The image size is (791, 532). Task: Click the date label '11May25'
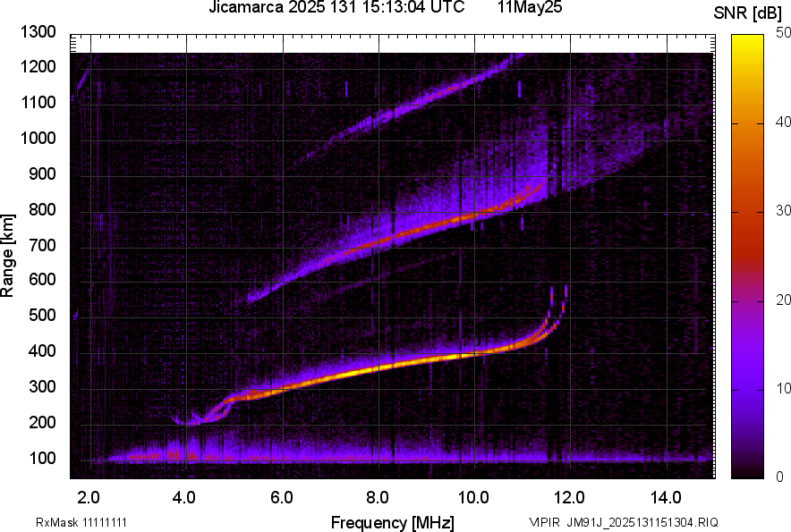[x=530, y=7]
